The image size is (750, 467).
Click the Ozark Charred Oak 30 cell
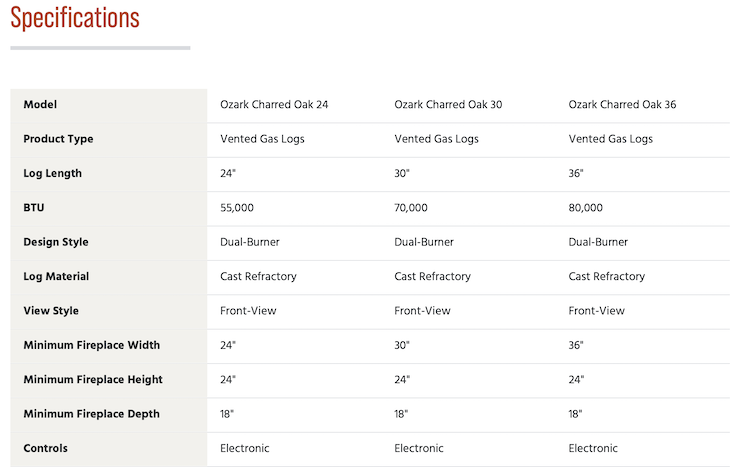[448, 104]
